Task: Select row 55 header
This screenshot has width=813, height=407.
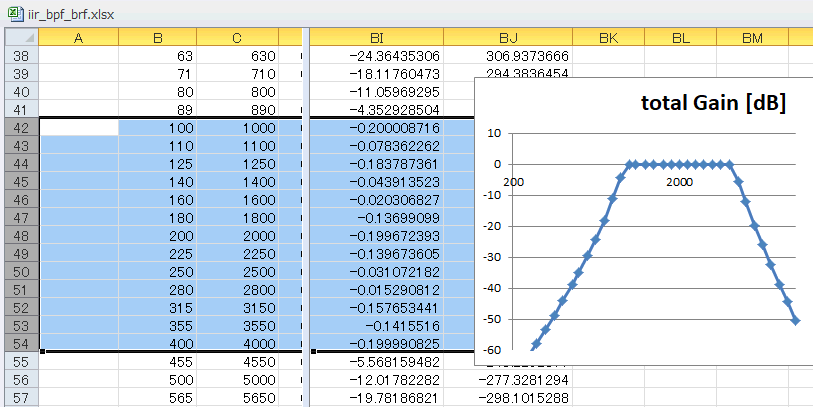Action: point(22,362)
